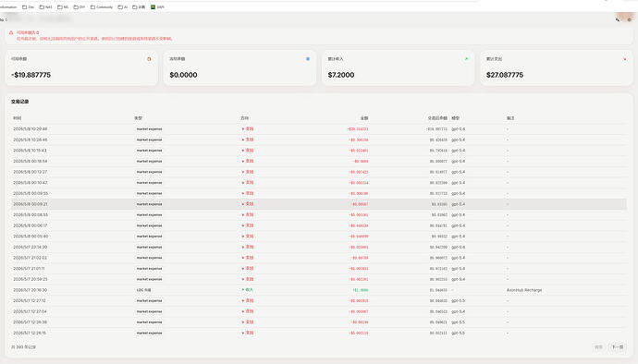Click the AxonHub Recharge remark text
The height and width of the screenshot is (364, 638).
pyautogui.click(x=524, y=290)
